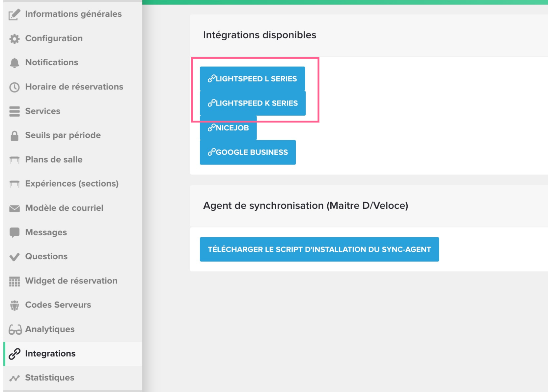Click the pencil icon for Informations générales

pyautogui.click(x=14, y=15)
